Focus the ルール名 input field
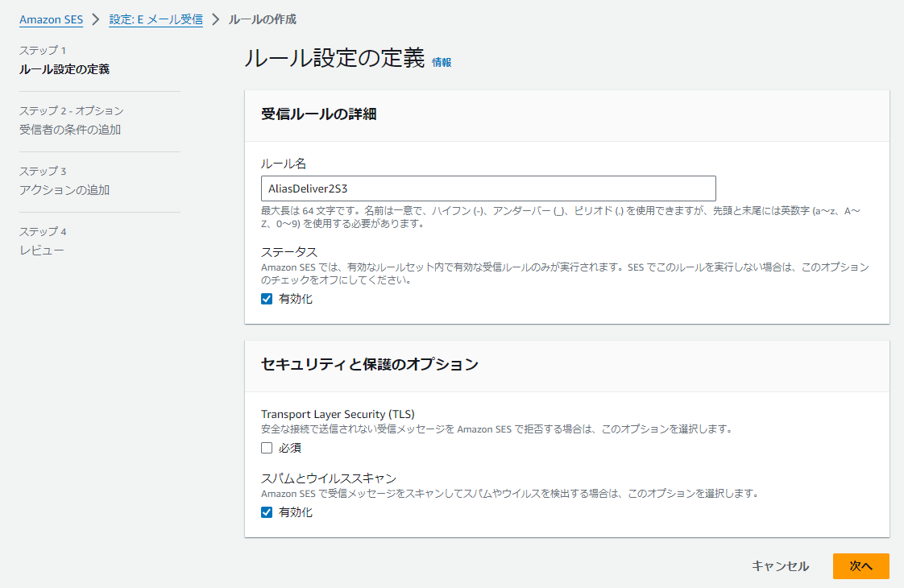The image size is (904, 588). click(x=488, y=188)
